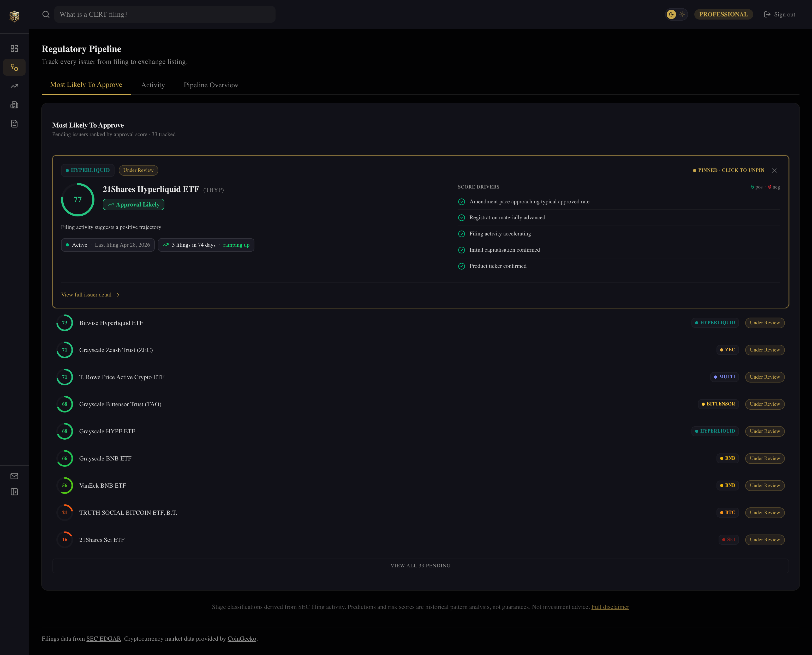Click the ramping up trend arrow icon
Viewport: 812px width, 655px height.
click(166, 245)
